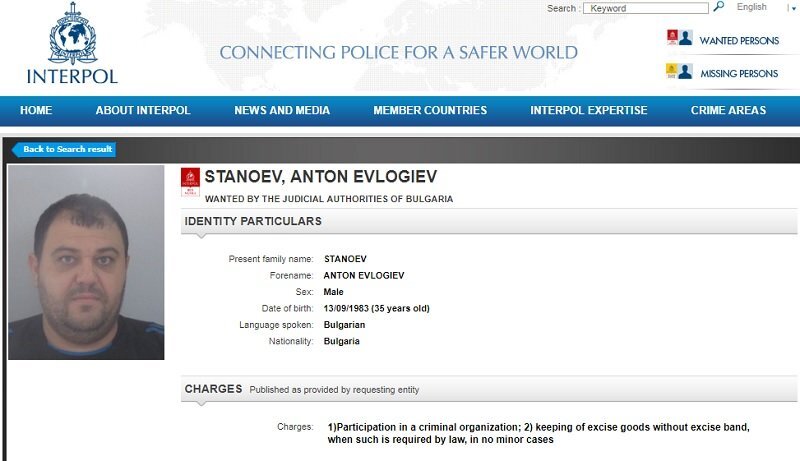Open Member Countries menu

click(430, 110)
